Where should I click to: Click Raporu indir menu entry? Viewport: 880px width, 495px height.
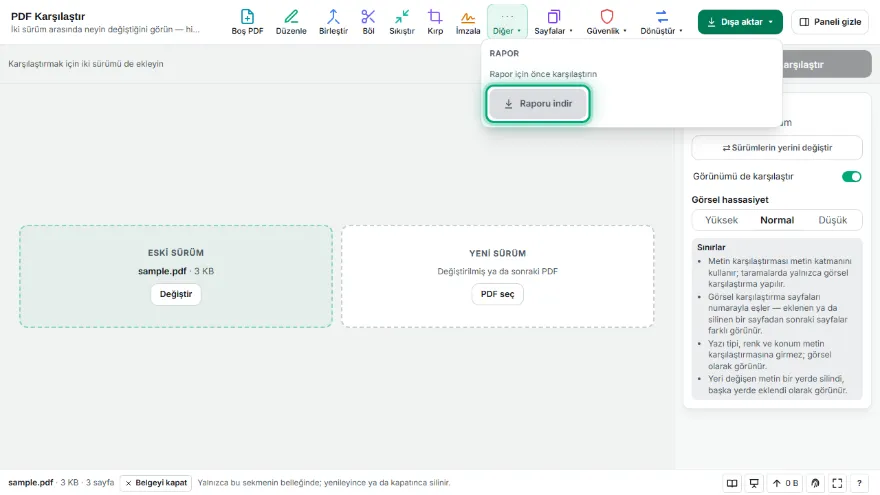coord(538,103)
